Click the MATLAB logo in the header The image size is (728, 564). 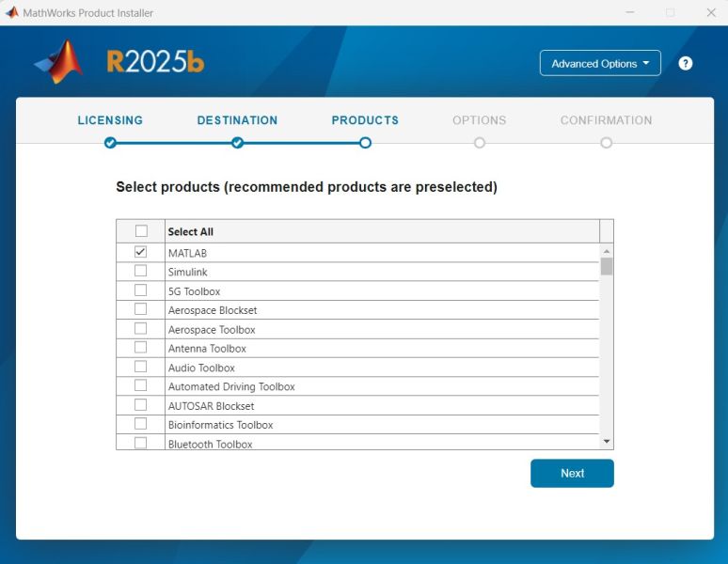59,62
